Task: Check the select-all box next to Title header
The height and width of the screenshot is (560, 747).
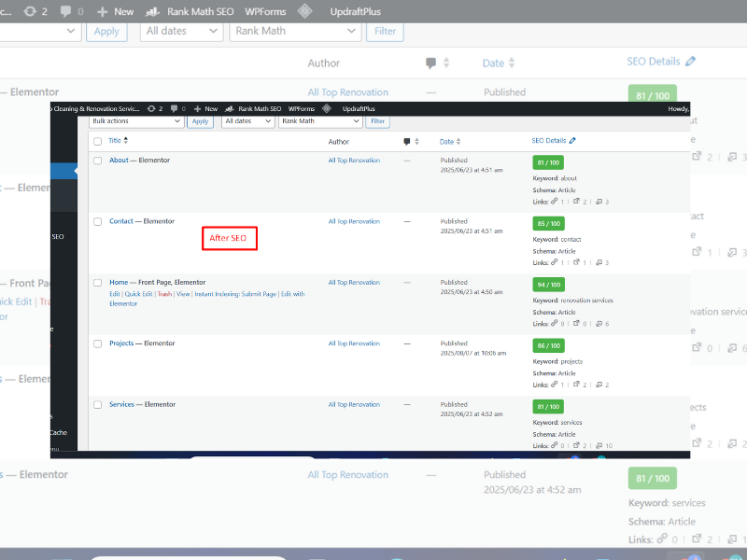Action: (97, 142)
